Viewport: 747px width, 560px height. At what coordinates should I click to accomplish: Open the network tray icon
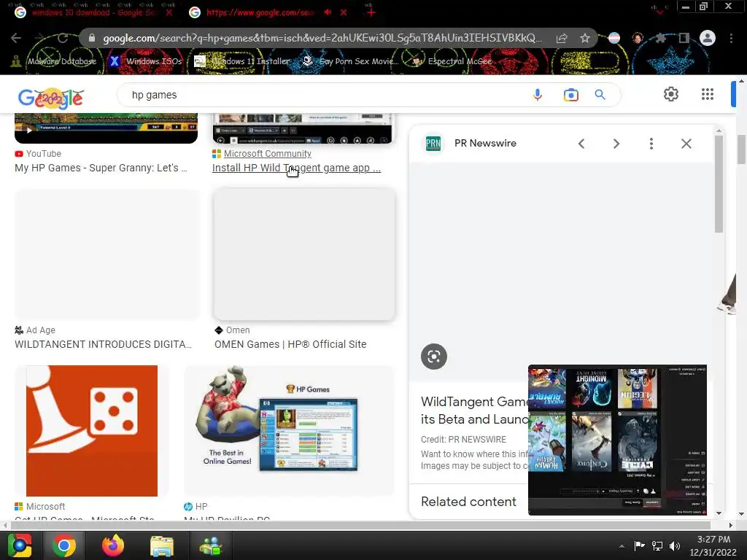tap(657, 546)
